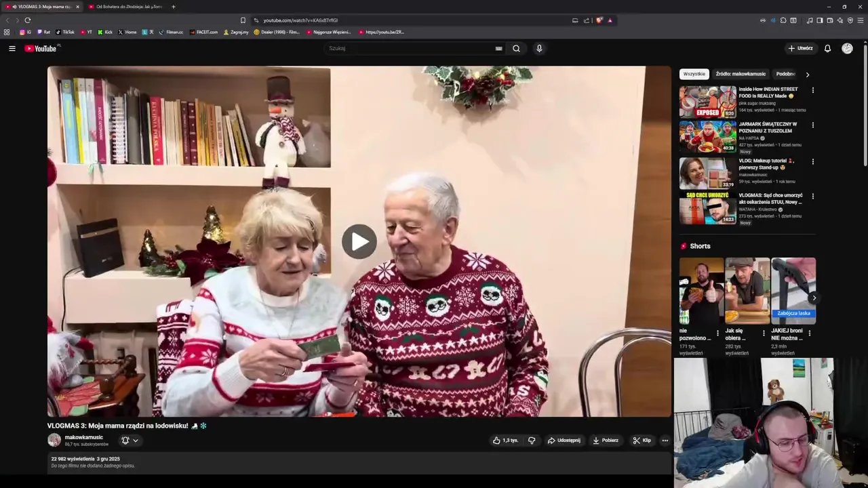
Task: Open the account avatar menu
Action: (x=847, y=48)
